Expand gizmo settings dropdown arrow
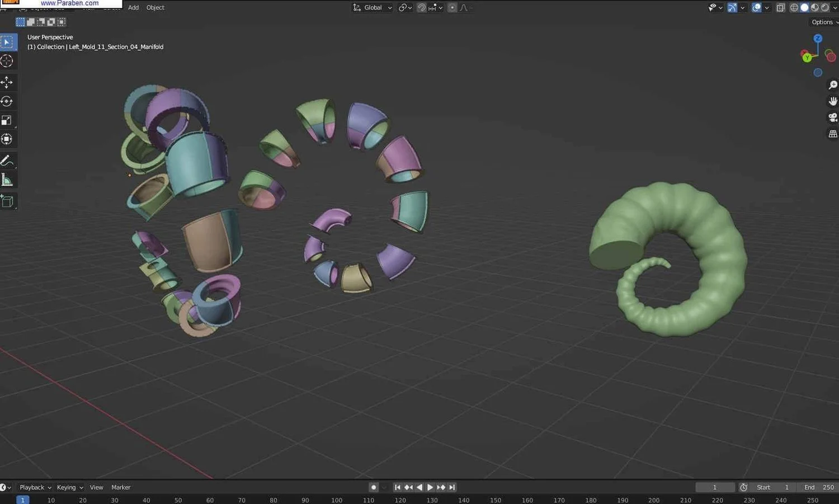 pyautogui.click(x=743, y=8)
